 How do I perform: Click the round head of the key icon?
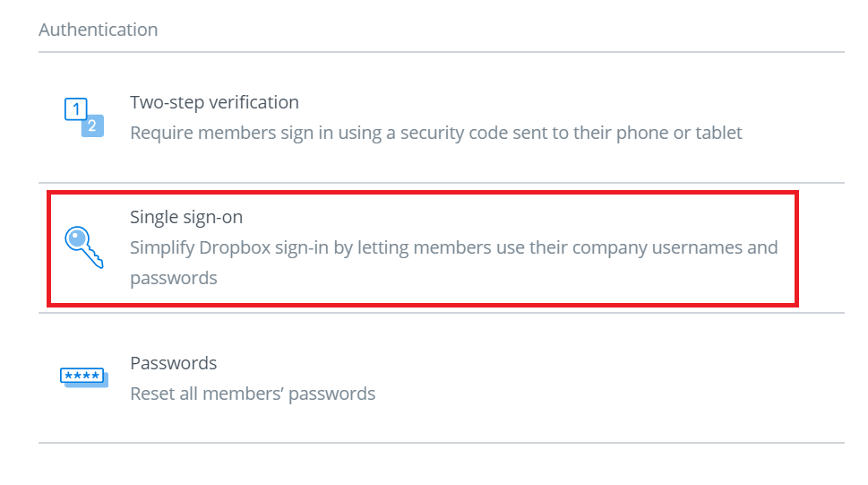point(77,238)
